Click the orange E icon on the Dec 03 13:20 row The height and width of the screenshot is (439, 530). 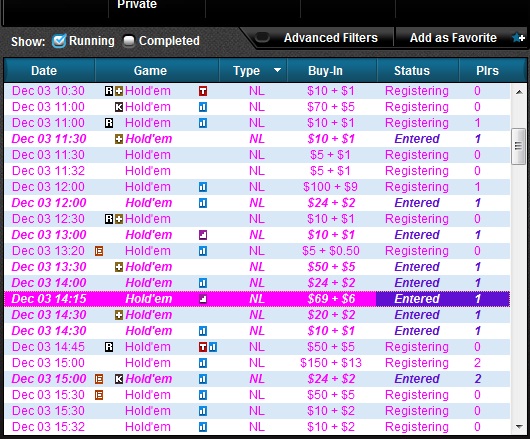click(99, 251)
